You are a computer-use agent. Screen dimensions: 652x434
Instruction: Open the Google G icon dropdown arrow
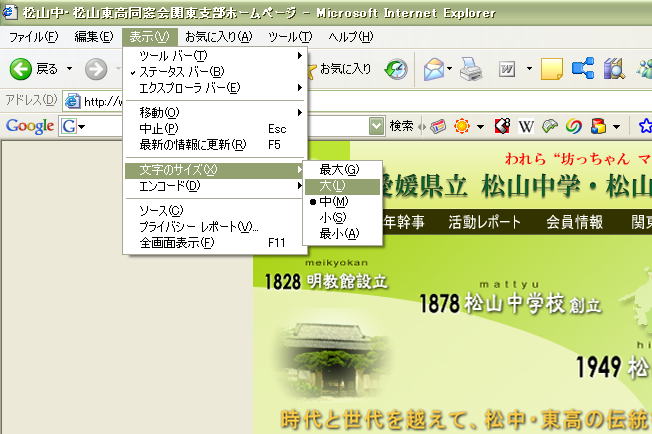(82, 126)
